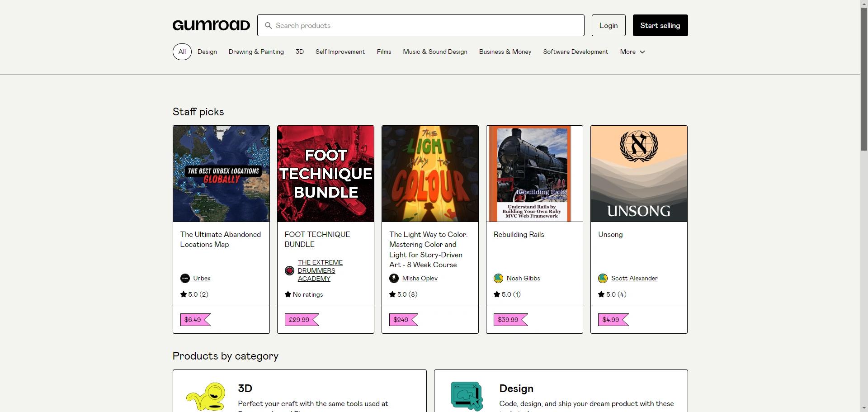The width and height of the screenshot is (868, 412).
Task: Click the star rating 5.0 (4)
Action: (x=612, y=294)
